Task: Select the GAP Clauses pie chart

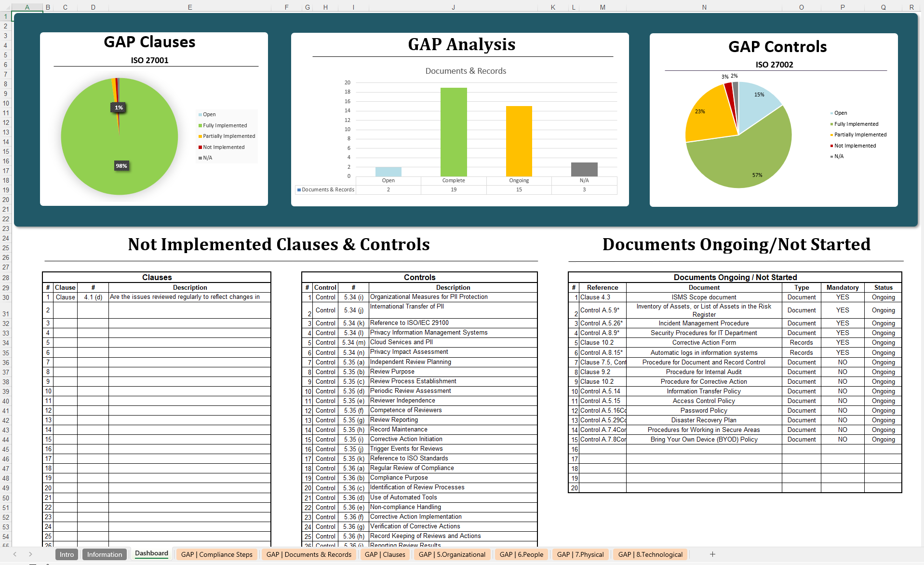Action: tap(119, 136)
